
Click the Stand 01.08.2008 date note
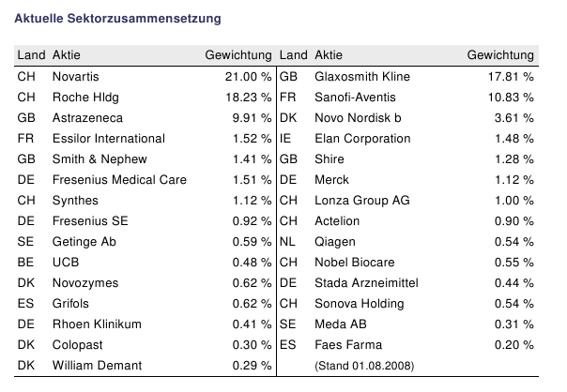pyautogui.click(x=364, y=365)
